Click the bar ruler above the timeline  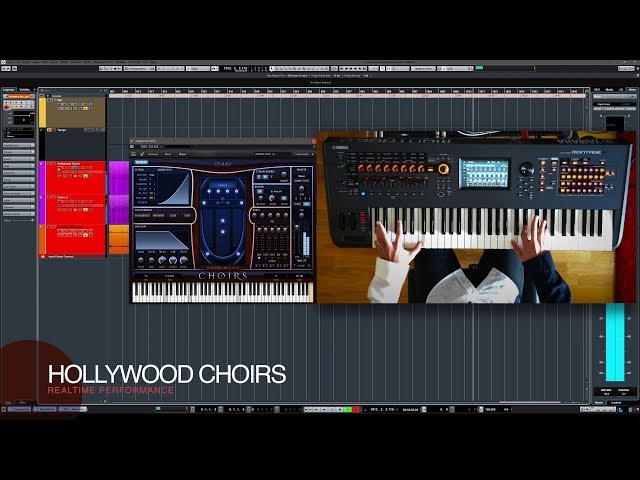click(347, 91)
